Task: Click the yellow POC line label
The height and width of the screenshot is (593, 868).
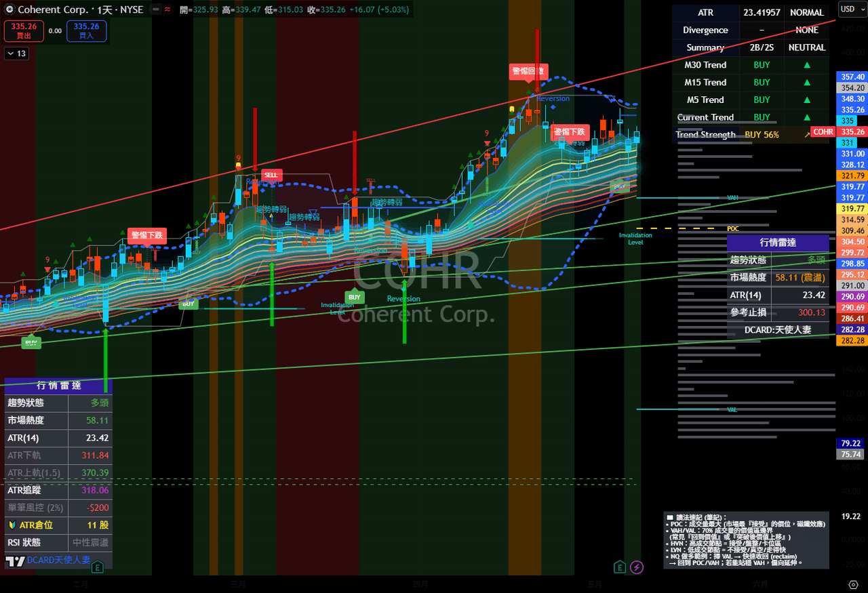Action: pyautogui.click(x=733, y=229)
